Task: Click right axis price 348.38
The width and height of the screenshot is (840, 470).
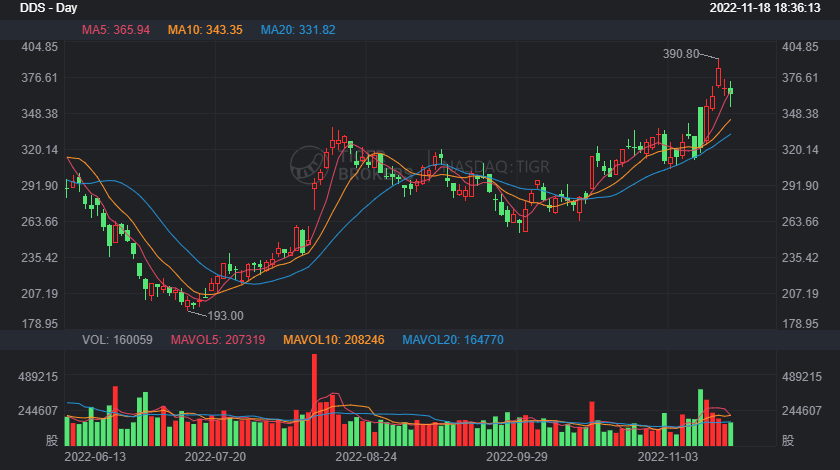Action: click(x=800, y=114)
